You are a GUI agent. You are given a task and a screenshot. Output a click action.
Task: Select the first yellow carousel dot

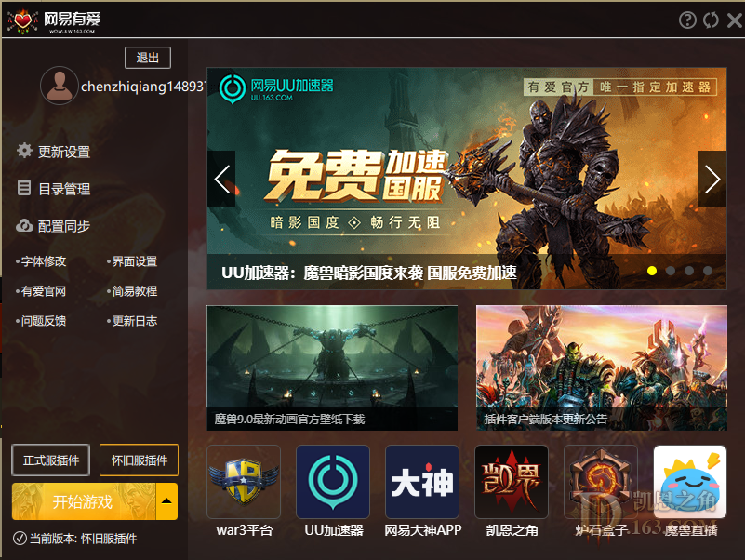652,271
